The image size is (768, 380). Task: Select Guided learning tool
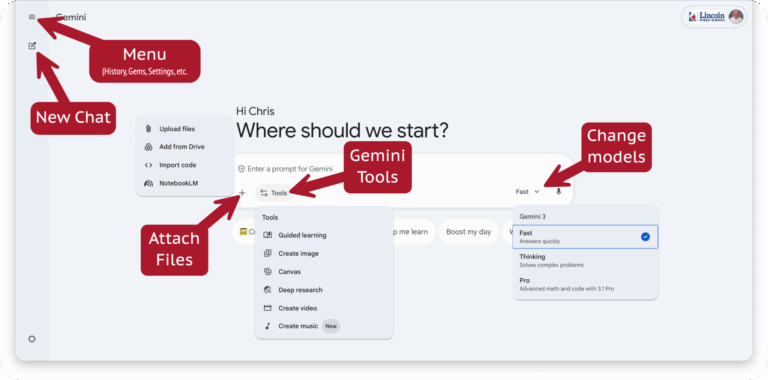pos(324,235)
